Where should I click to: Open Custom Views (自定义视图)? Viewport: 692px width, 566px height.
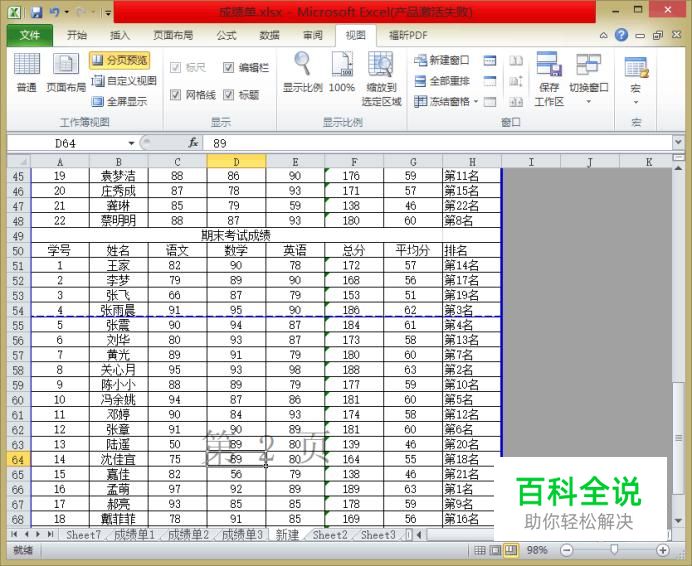124,81
